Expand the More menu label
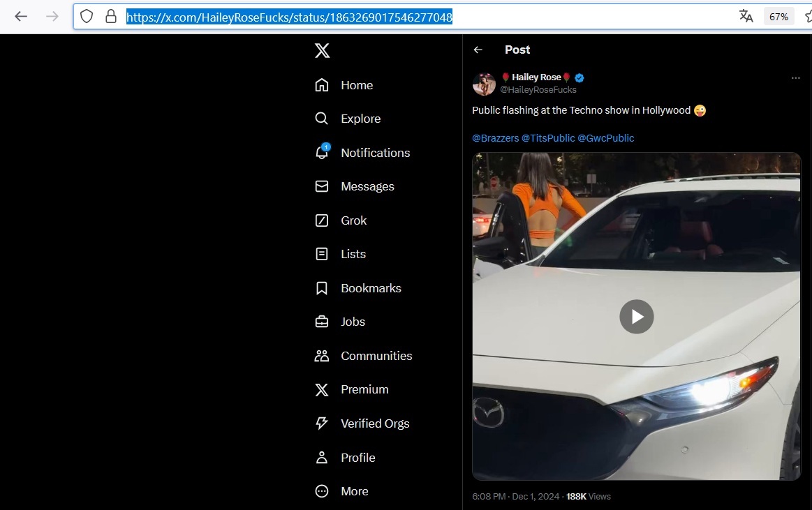 point(354,491)
